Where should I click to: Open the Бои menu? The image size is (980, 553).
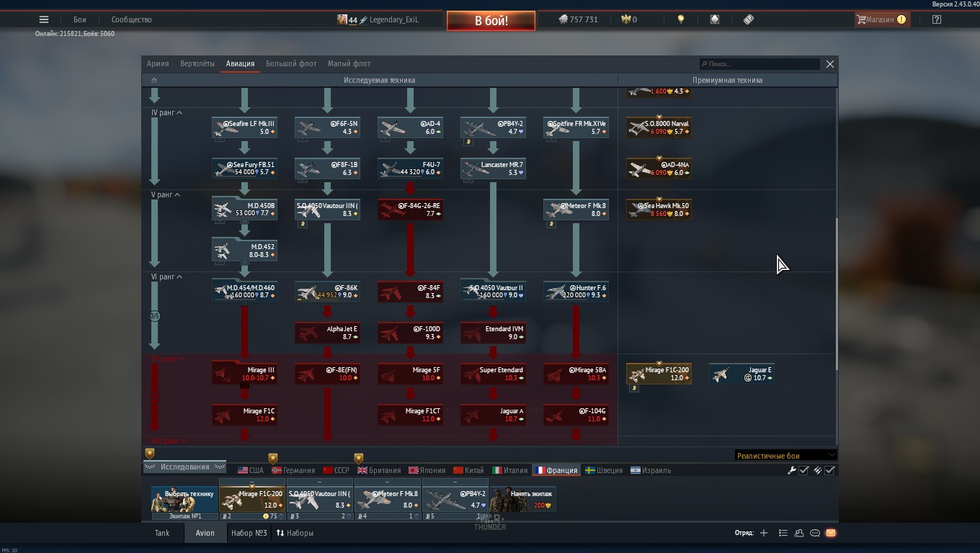[x=79, y=19]
